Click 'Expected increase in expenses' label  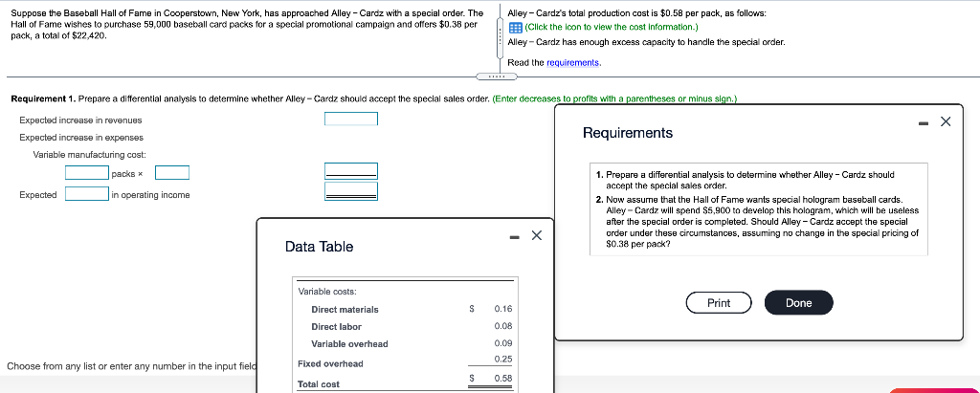click(81, 138)
